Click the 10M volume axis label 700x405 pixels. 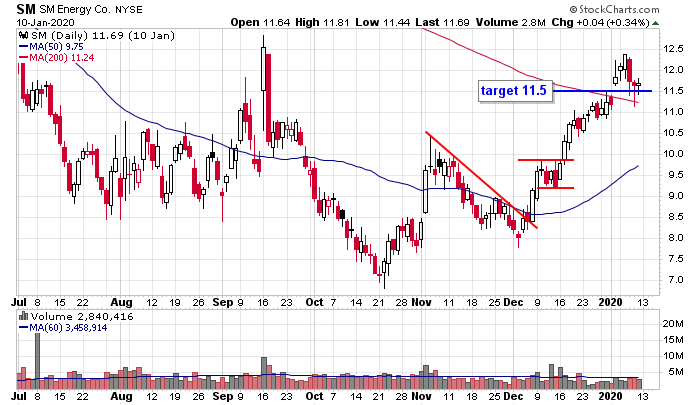(x=672, y=356)
